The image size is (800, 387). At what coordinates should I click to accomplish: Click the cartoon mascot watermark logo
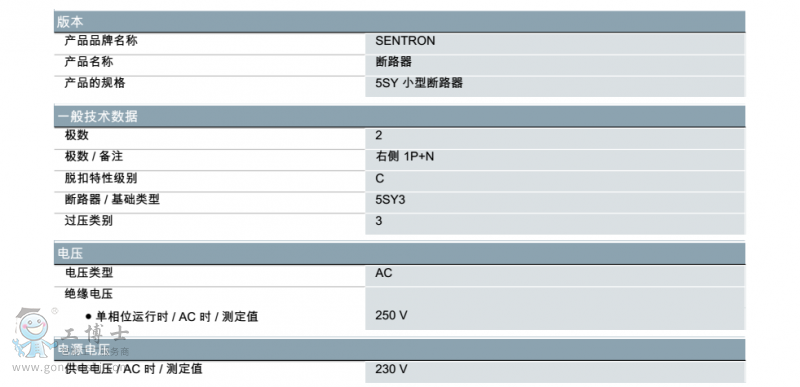pos(34,332)
